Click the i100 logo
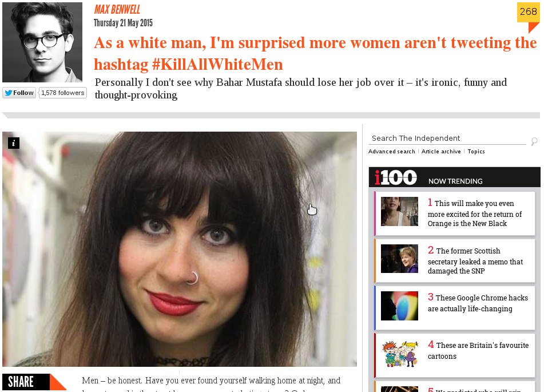The width and height of the screenshot is (544, 392). pos(395,178)
